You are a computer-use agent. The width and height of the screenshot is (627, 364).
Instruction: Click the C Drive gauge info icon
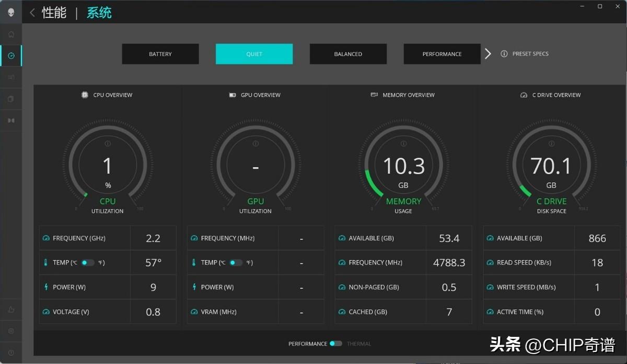pyautogui.click(x=551, y=144)
